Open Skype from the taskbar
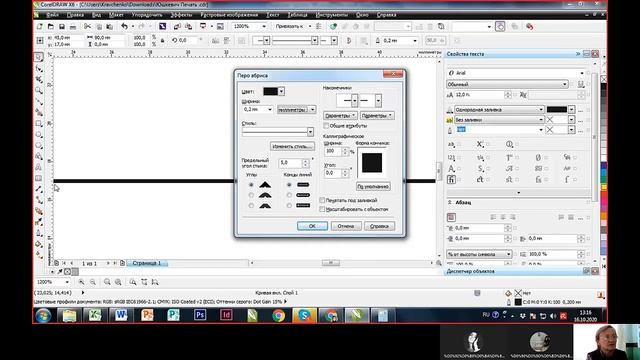Screen dimensions: 640x360 [x=304, y=315]
